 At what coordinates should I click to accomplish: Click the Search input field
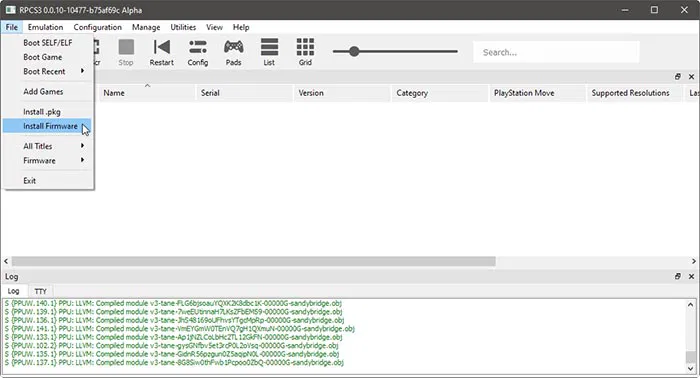[556, 52]
